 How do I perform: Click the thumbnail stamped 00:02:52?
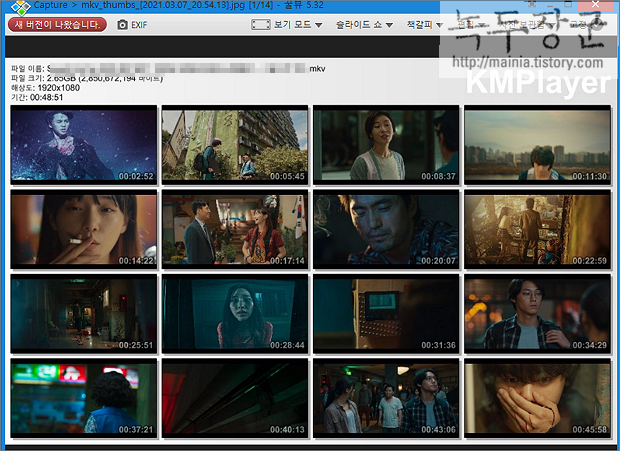click(84, 145)
